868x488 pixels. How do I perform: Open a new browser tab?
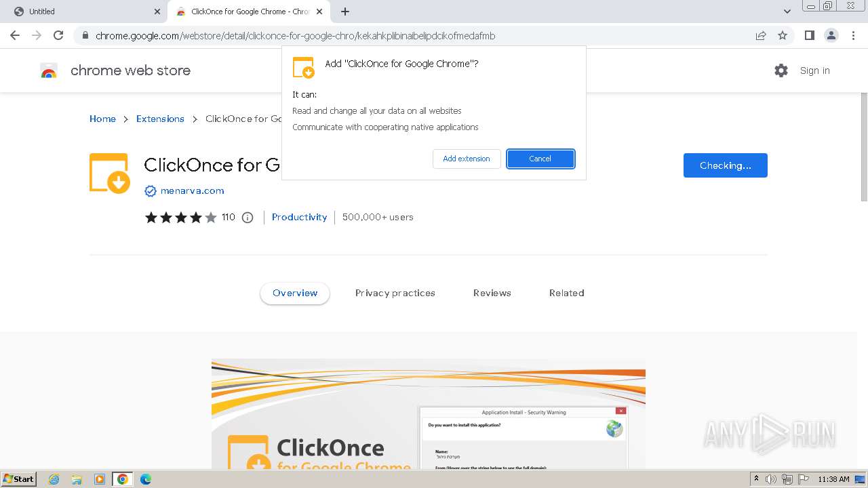tap(345, 12)
